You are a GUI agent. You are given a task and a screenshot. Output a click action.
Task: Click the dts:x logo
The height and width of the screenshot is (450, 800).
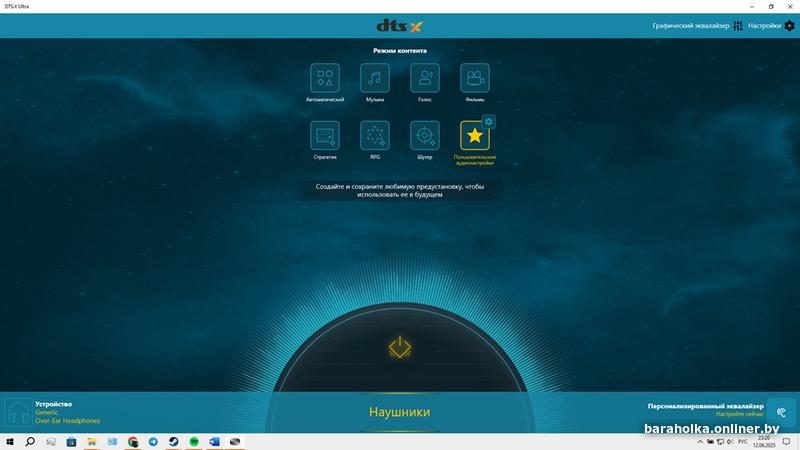point(399,26)
